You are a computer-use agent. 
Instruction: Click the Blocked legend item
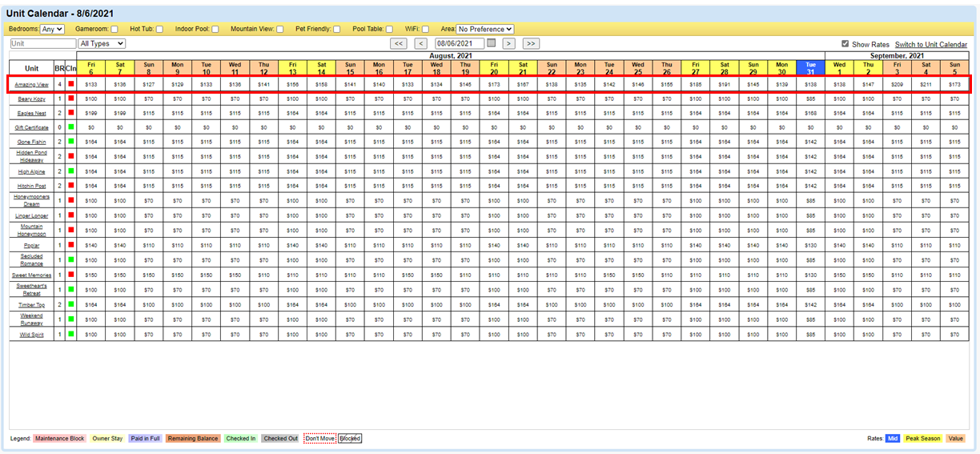pyautogui.click(x=349, y=439)
